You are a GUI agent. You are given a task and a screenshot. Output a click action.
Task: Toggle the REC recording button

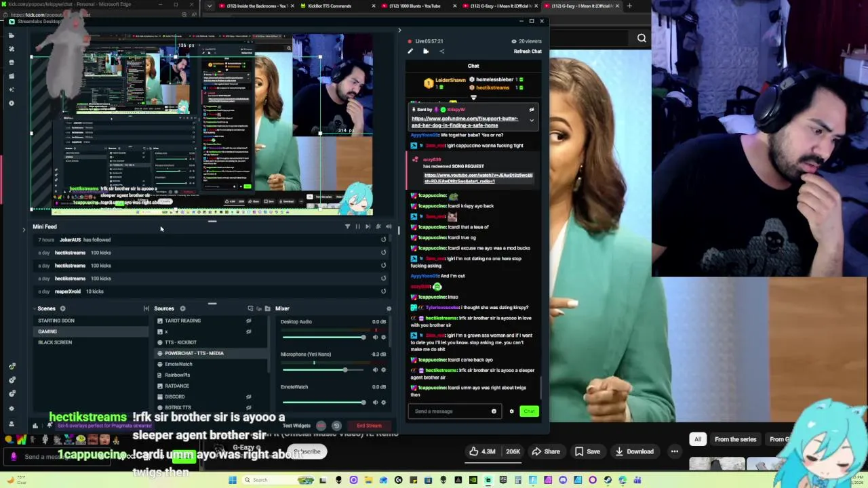click(x=321, y=426)
